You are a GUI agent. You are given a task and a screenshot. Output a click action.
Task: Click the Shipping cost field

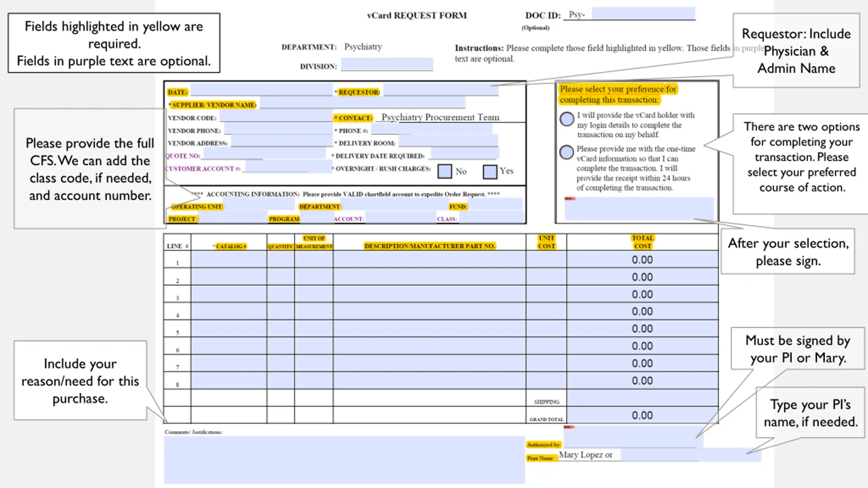tap(642, 398)
